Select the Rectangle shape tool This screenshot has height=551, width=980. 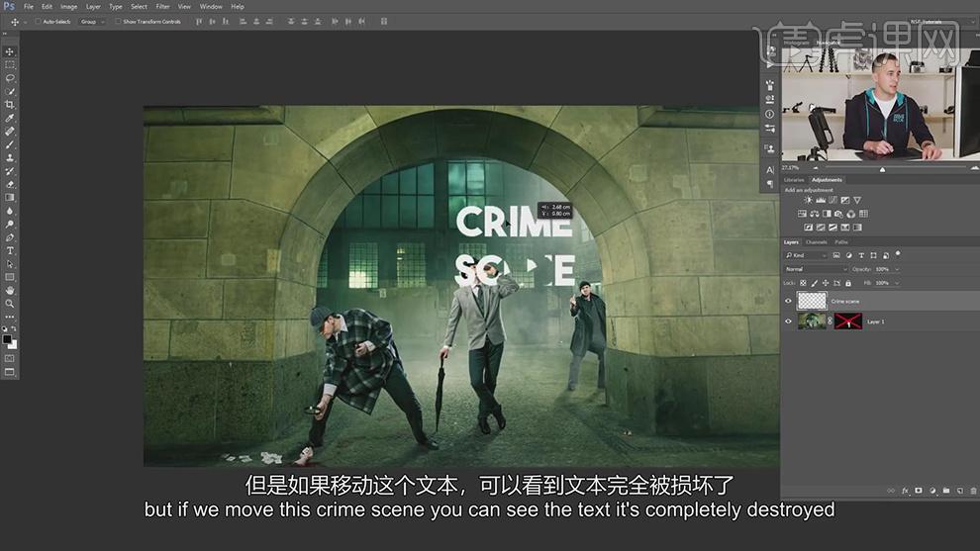point(9,277)
